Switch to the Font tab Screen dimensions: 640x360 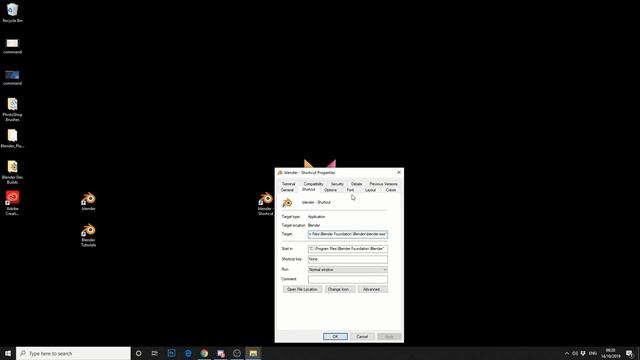click(350, 190)
